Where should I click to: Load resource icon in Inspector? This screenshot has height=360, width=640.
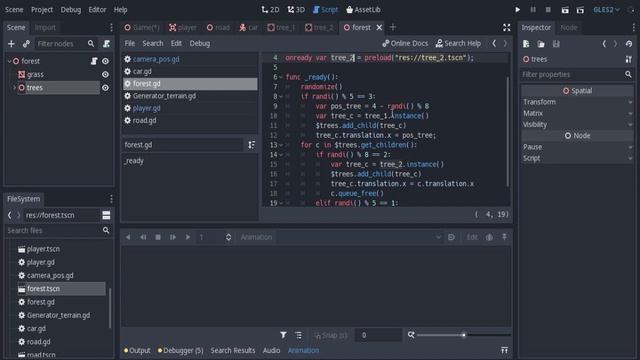pos(541,44)
